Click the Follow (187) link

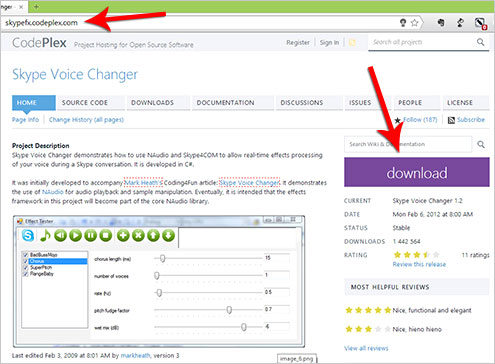tap(420, 120)
